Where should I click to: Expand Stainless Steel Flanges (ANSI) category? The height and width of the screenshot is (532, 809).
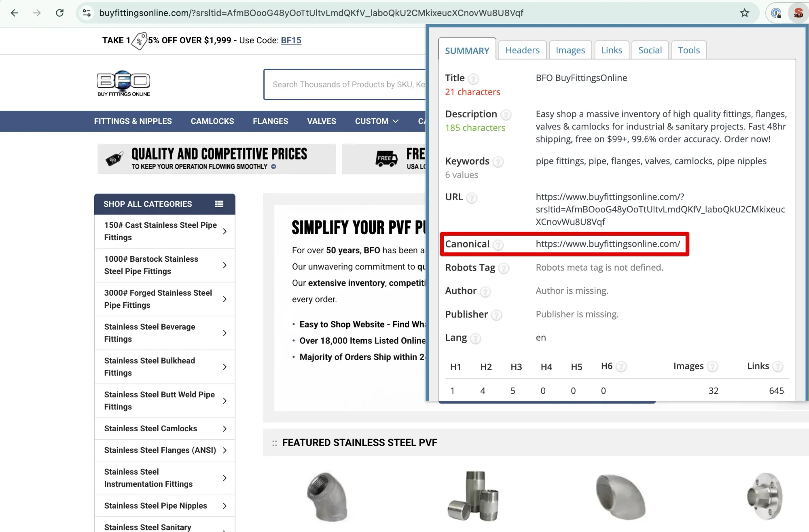point(224,450)
